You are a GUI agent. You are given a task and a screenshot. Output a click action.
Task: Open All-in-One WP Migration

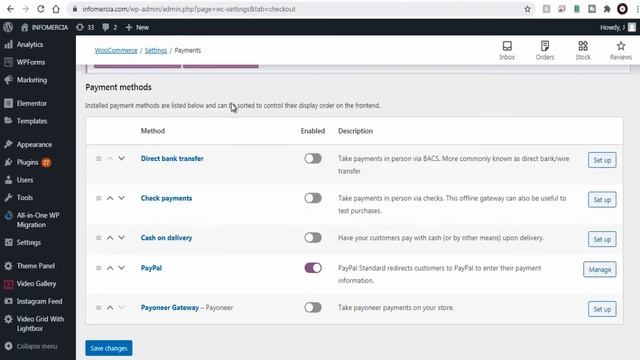click(x=38, y=220)
